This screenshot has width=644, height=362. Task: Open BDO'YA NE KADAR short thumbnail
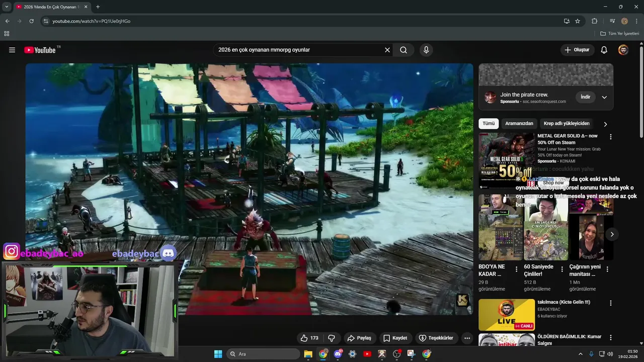click(x=501, y=227)
